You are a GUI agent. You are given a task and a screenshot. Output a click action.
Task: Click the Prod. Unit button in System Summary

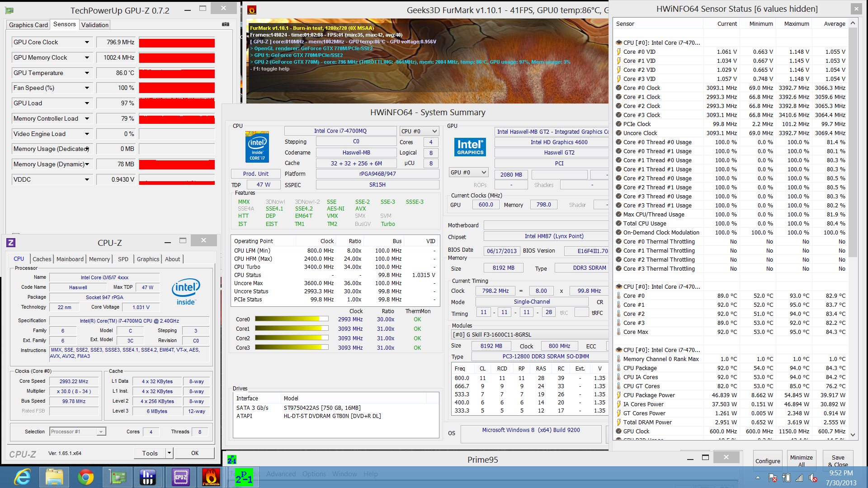pos(255,174)
